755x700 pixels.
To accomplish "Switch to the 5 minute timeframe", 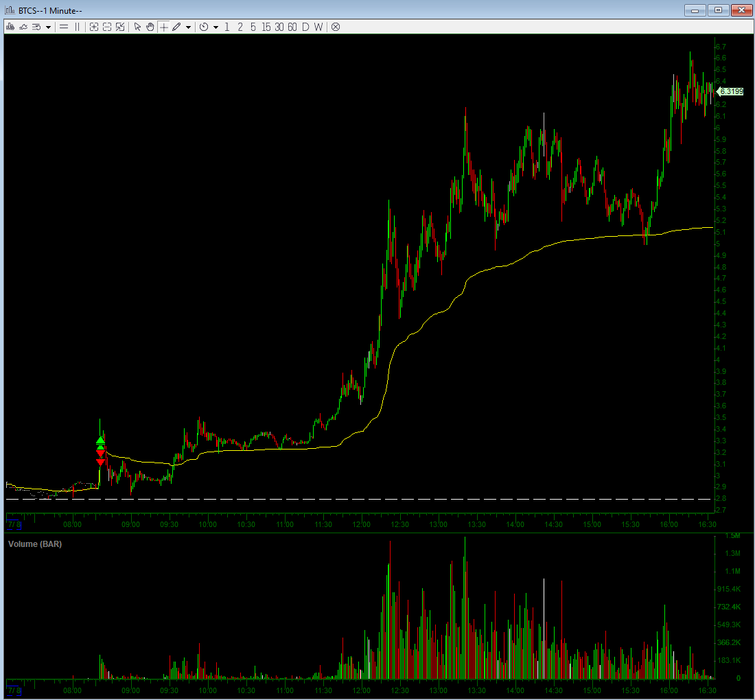I will (253, 27).
